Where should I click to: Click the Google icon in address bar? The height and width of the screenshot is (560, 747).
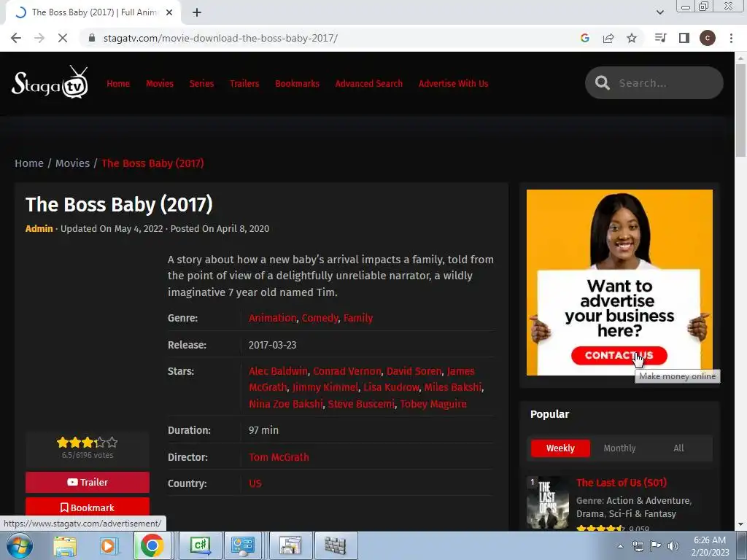pyautogui.click(x=585, y=38)
